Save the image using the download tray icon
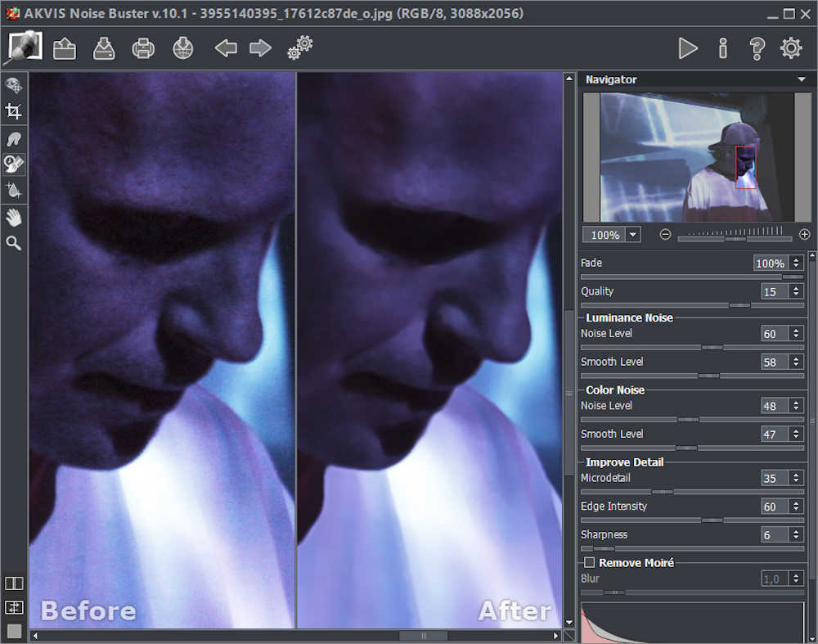This screenshot has height=644, width=818. point(104,49)
